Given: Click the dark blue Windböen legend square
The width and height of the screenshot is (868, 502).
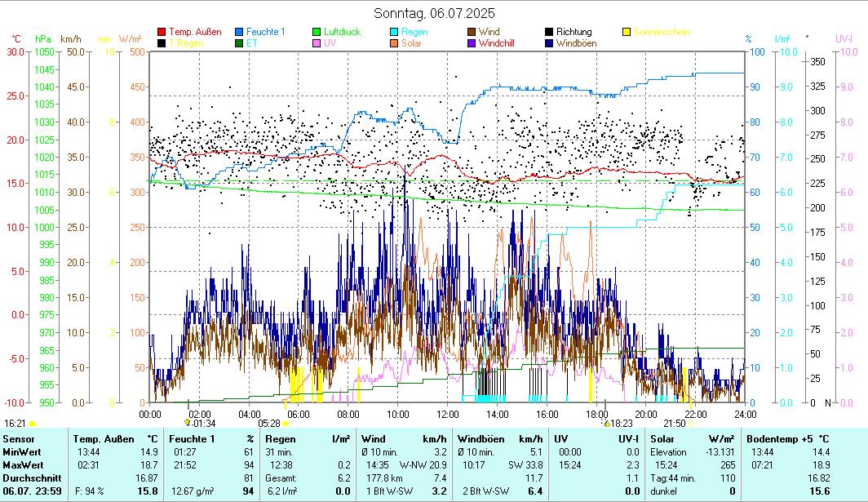Looking at the screenshot, I should tap(549, 43).
